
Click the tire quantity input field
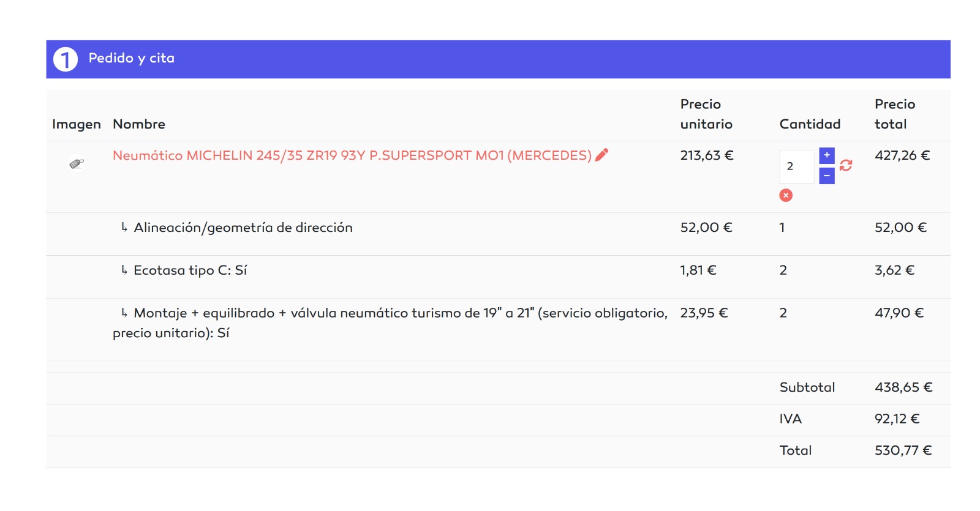point(796,166)
